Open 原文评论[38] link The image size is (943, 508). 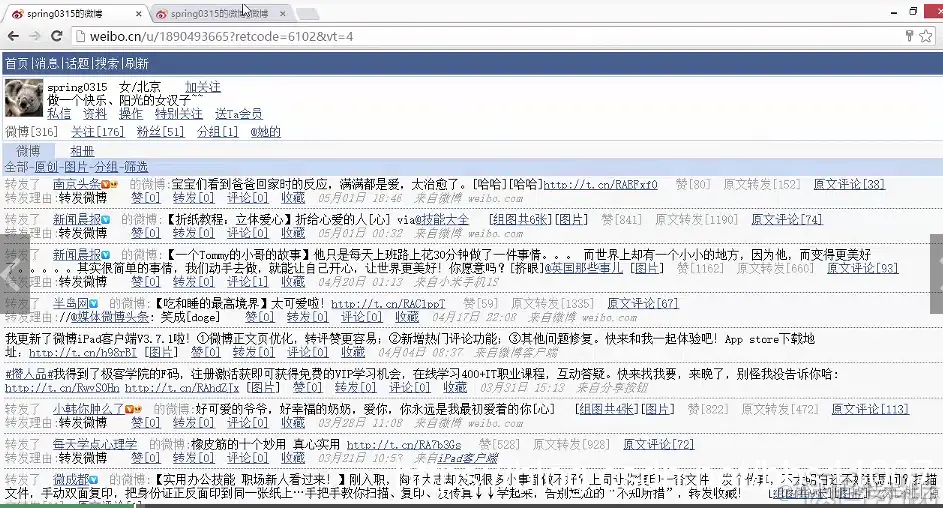(849, 185)
